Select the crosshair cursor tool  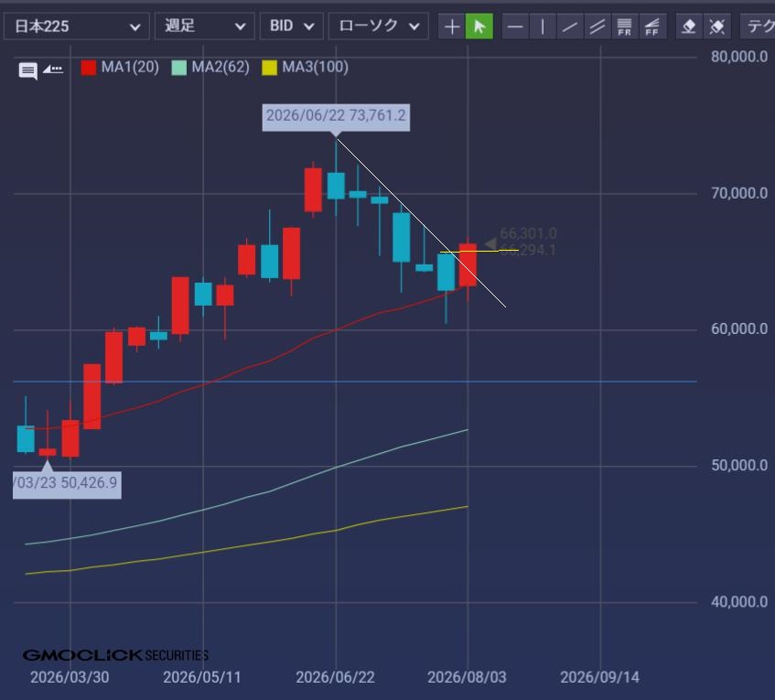(x=451, y=27)
